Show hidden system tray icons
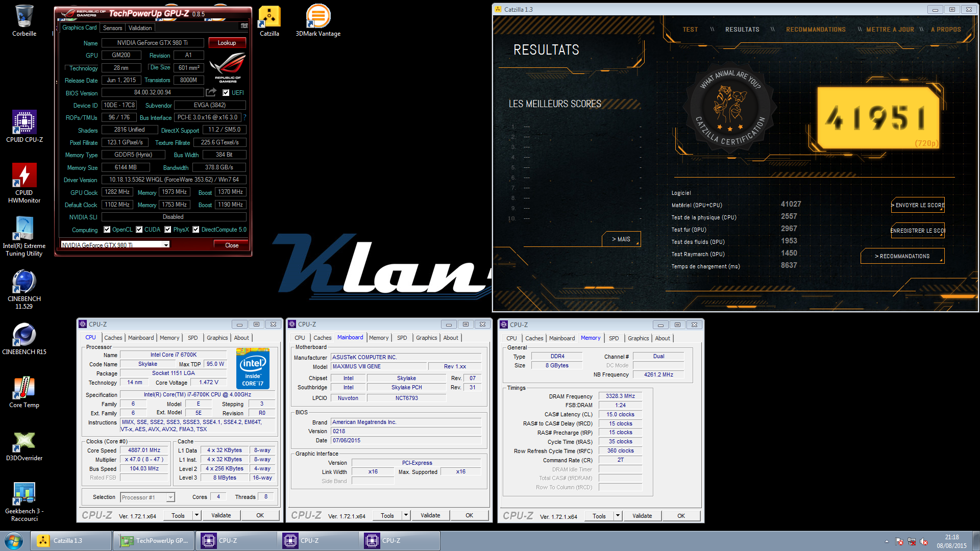This screenshot has width=980, height=551. click(887, 542)
